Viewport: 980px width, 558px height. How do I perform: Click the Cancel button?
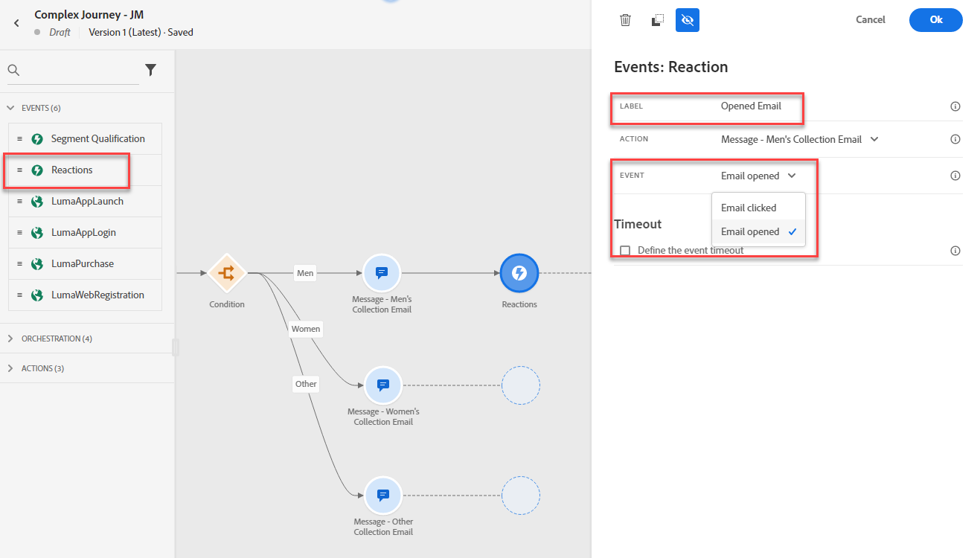871,20
